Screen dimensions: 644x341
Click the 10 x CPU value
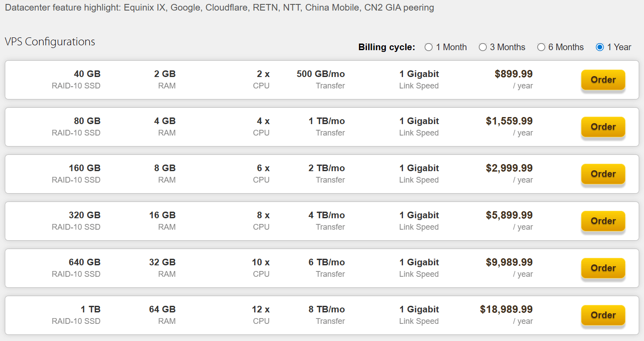coord(261,262)
